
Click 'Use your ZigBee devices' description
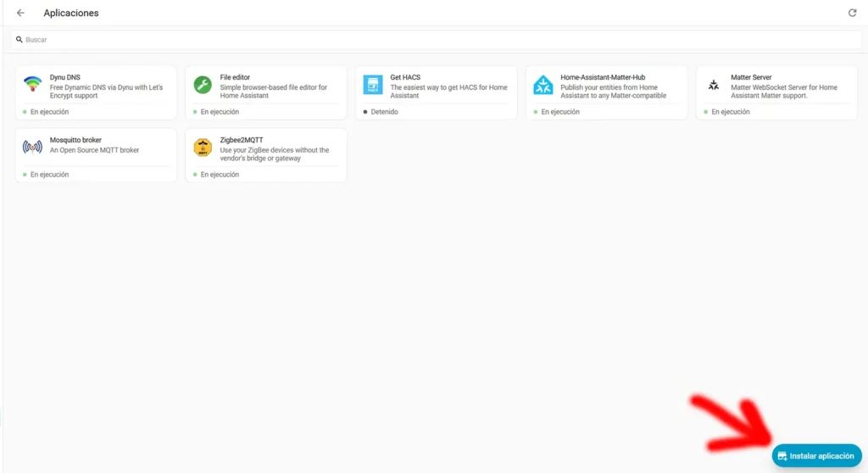point(275,154)
